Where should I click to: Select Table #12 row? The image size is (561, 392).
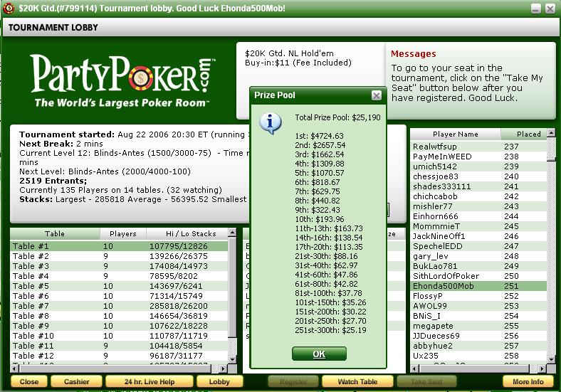pos(119,356)
